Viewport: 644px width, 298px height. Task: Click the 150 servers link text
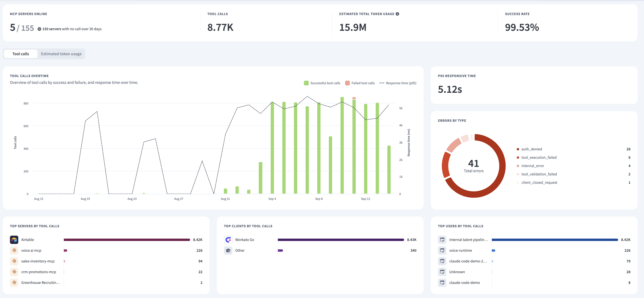[52, 29]
